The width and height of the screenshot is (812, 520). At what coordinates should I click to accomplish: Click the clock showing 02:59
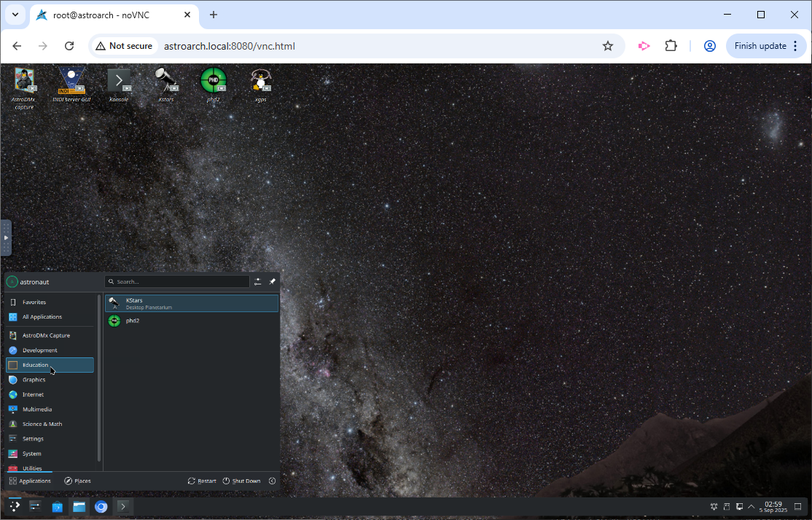pos(773,507)
